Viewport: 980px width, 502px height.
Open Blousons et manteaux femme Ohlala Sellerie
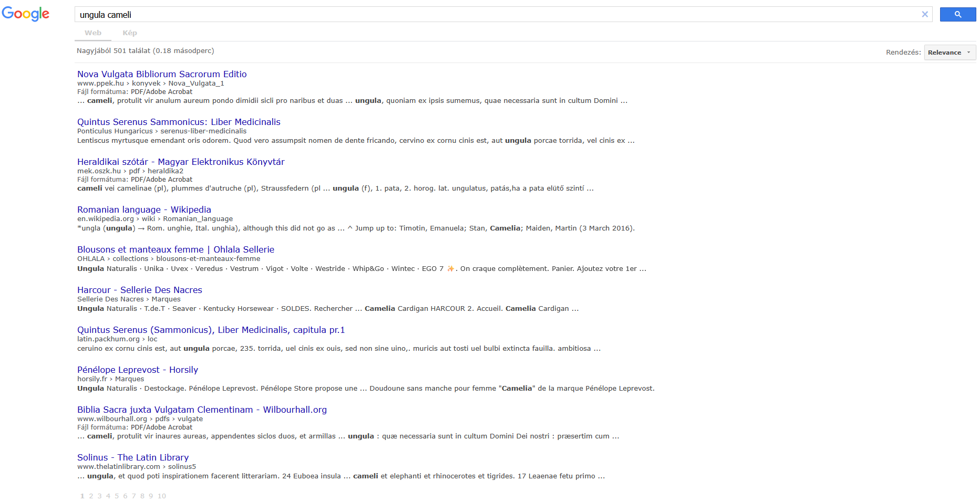click(x=176, y=249)
